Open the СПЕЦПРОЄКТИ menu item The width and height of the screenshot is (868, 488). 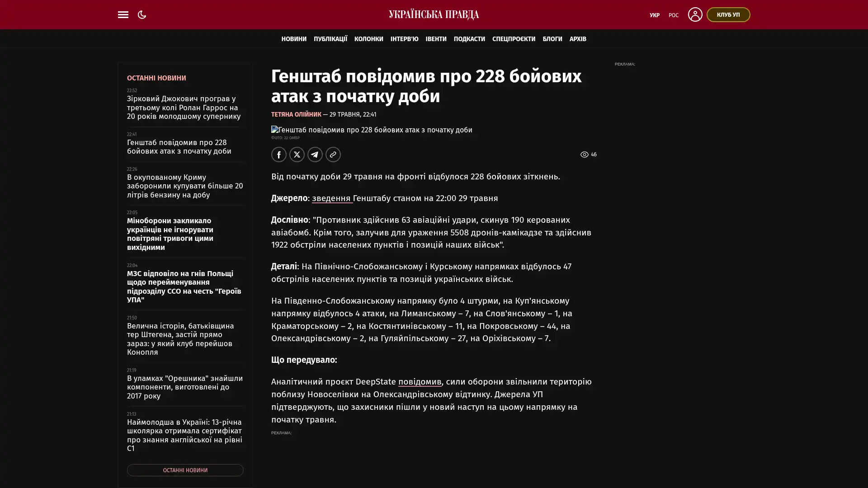click(x=514, y=39)
